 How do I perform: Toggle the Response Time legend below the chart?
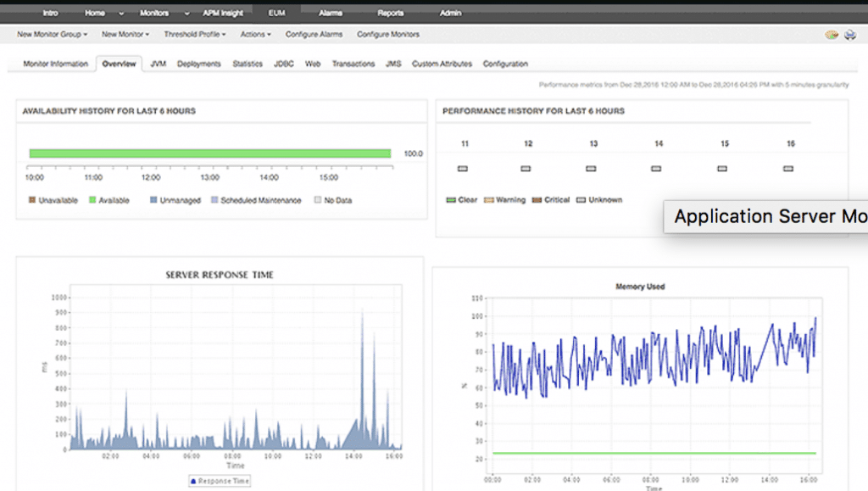pyautogui.click(x=219, y=480)
